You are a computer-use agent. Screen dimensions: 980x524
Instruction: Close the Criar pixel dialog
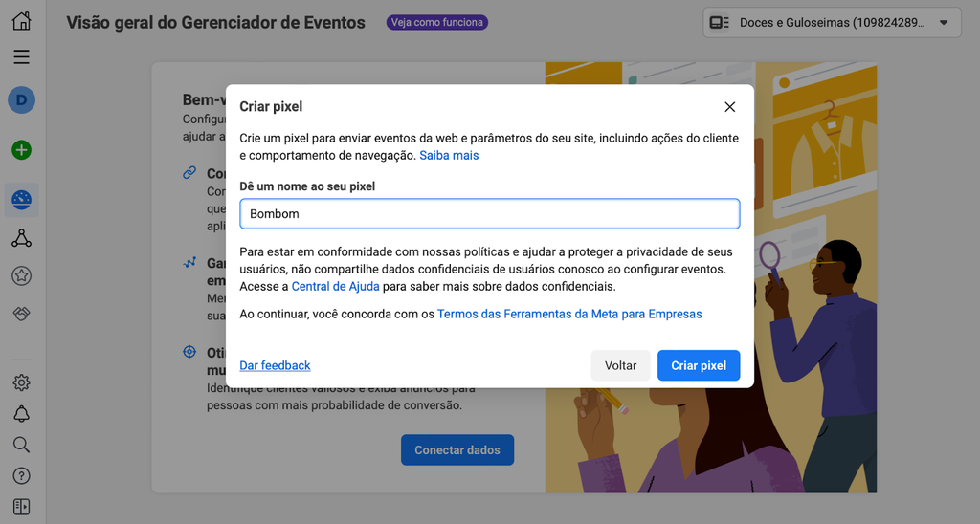(x=729, y=107)
